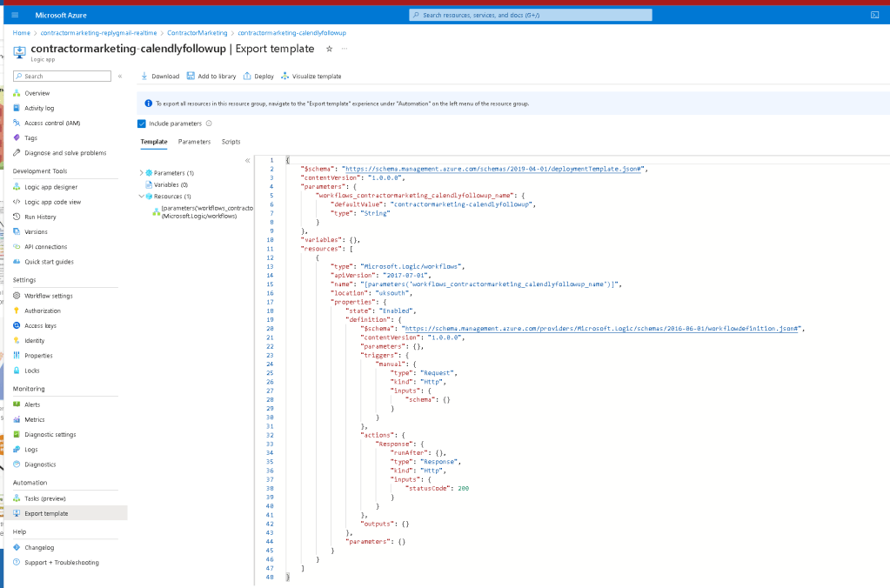
Task: Open Versions page
Action: coord(36,231)
